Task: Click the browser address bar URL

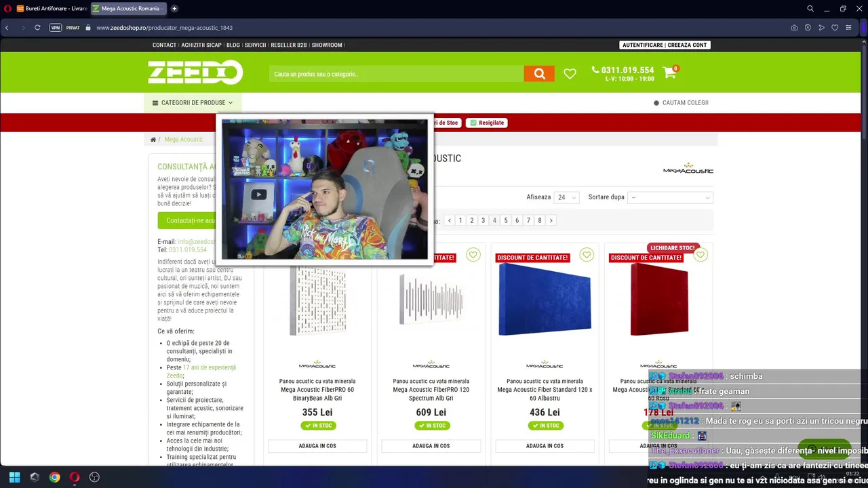Action: [165, 28]
